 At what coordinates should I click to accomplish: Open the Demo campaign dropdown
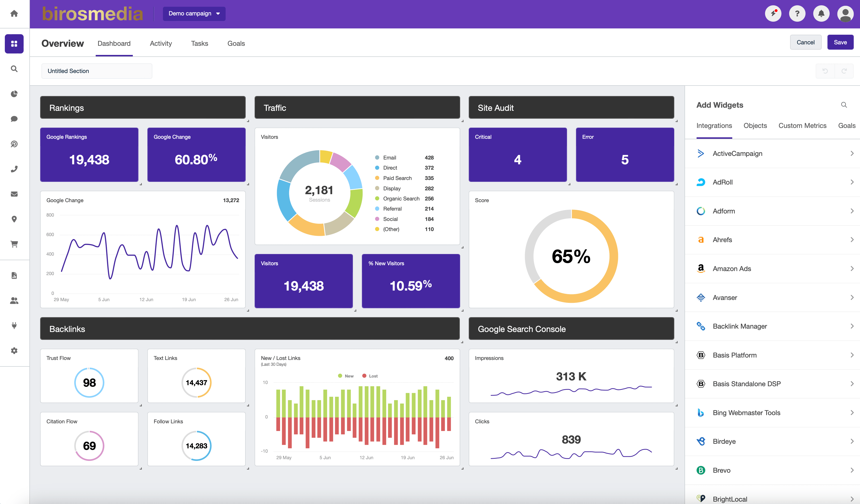click(194, 14)
